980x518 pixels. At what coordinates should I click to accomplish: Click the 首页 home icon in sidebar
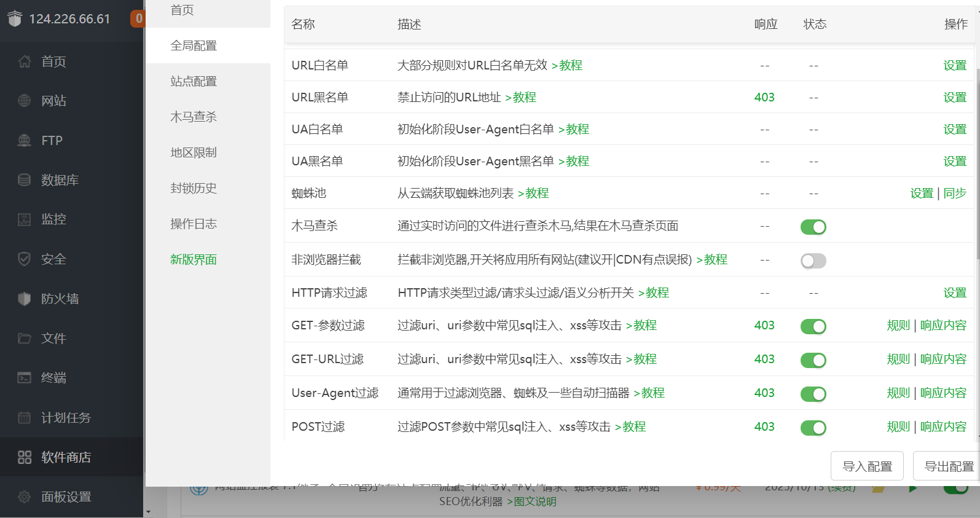[24, 61]
